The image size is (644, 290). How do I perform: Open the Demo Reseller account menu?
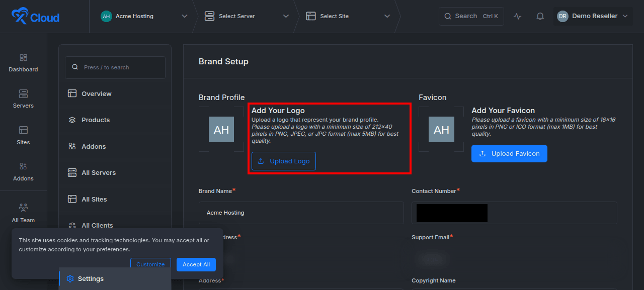(593, 16)
